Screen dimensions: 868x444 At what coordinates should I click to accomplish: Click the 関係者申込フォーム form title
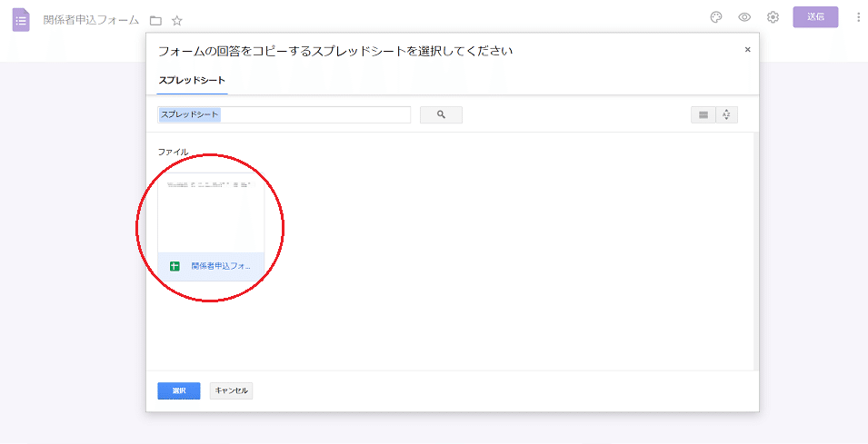click(x=91, y=21)
